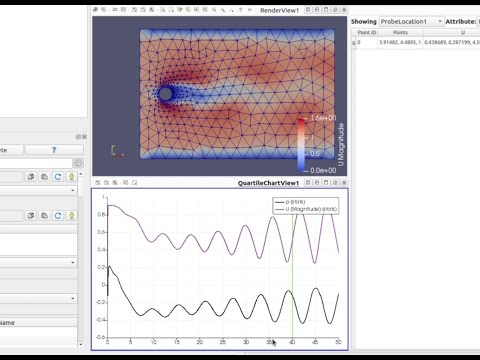
Task: Click the camera undo icon in RenderView1 toolbar
Action: point(95,10)
